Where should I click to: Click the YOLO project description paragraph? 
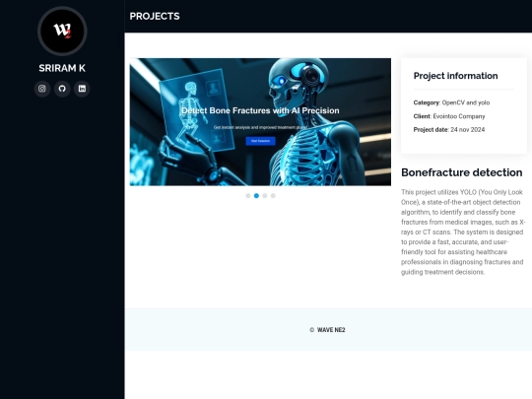click(x=463, y=233)
